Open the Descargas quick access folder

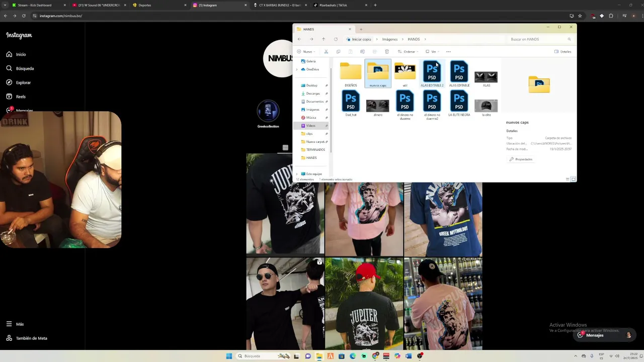[313, 94]
